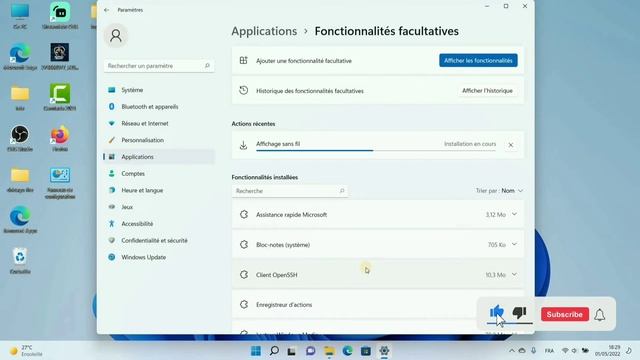Click Afficher l'historique button
Viewport: 640px width, 360px height.
[x=487, y=91]
